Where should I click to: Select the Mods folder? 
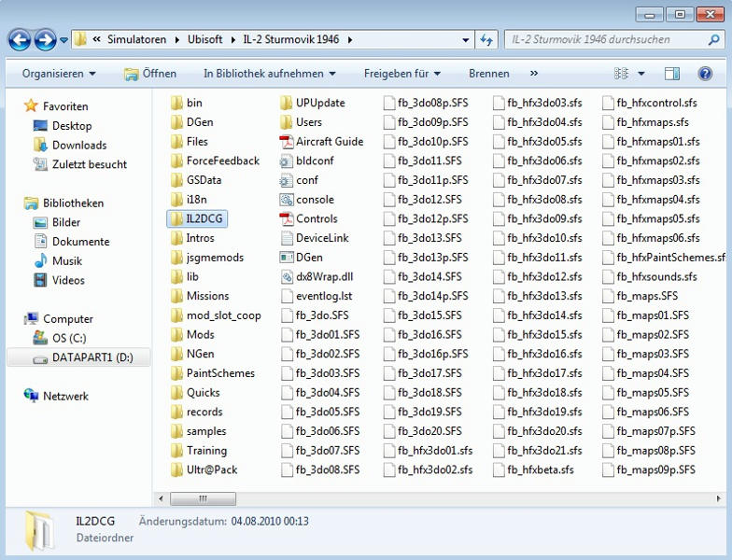192,334
